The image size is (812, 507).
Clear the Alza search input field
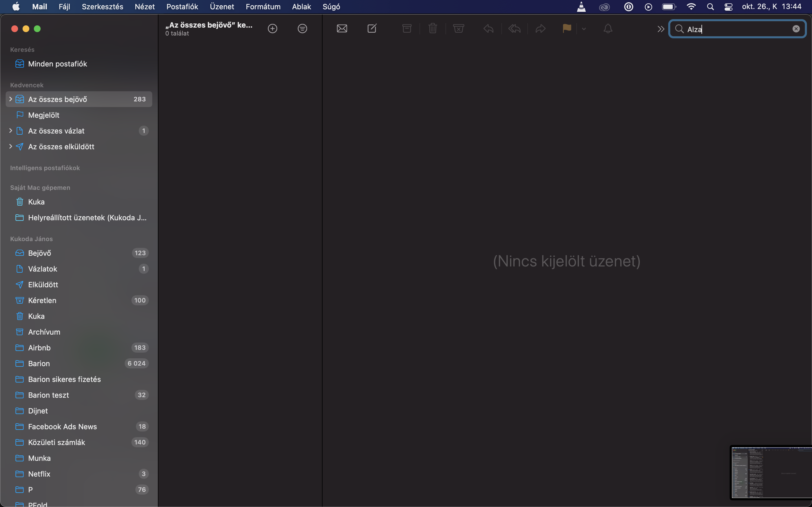pos(796,29)
